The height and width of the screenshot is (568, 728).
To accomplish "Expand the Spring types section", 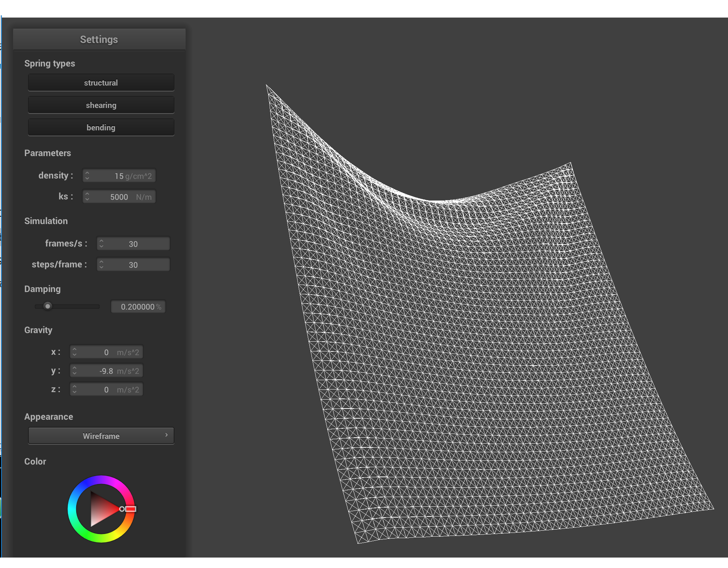I will [x=50, y=63].
